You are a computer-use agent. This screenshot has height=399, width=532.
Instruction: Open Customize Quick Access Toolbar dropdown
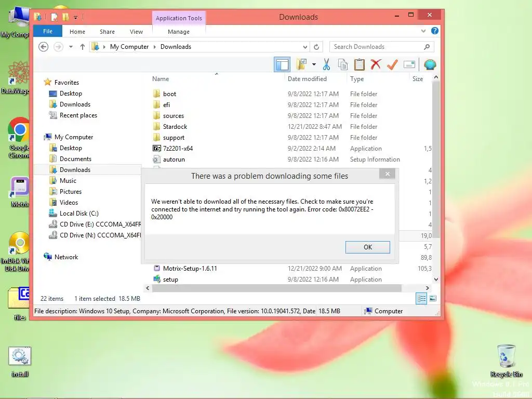tap(76, 17)
